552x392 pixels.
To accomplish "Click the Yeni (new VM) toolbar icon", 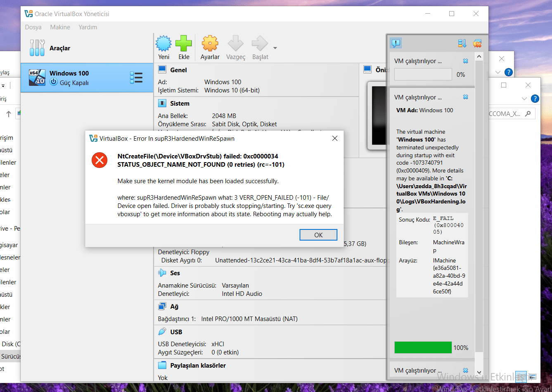I will click(x=163, y=43).
